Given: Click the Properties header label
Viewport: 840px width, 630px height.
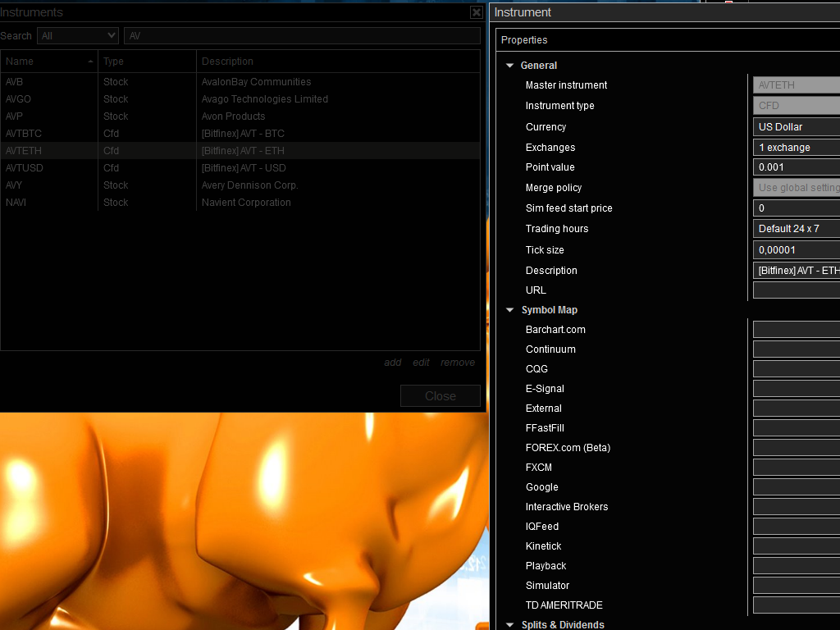Looking at the screenshot, I should click(x=524, y=40).
